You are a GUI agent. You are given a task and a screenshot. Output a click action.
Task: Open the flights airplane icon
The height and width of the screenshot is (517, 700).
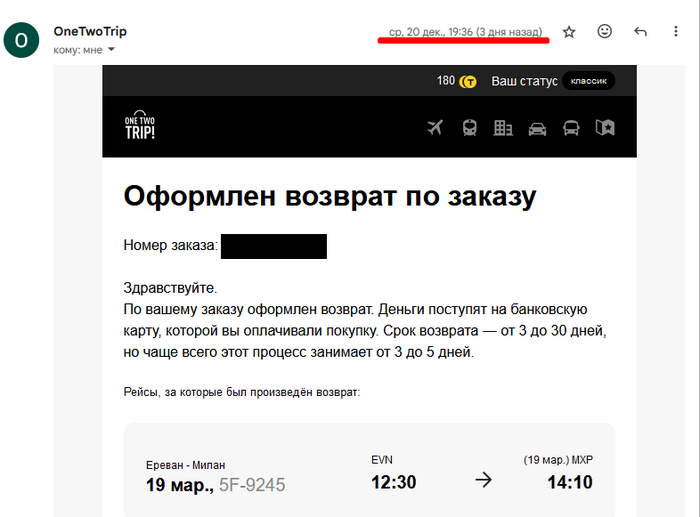[435, 128]
